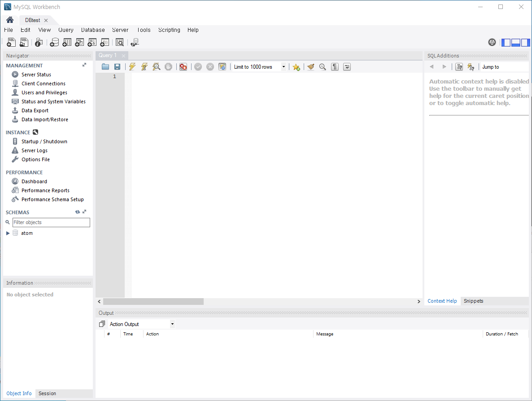
Task: Open Jump to topic field
Action: click(x=504, y=67)
